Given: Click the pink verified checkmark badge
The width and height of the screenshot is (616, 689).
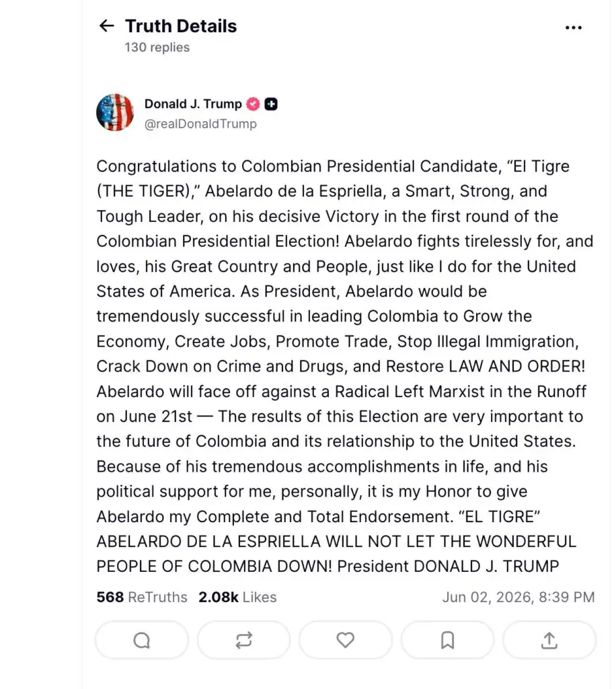Looking at the screenshot, I should 253,104.
